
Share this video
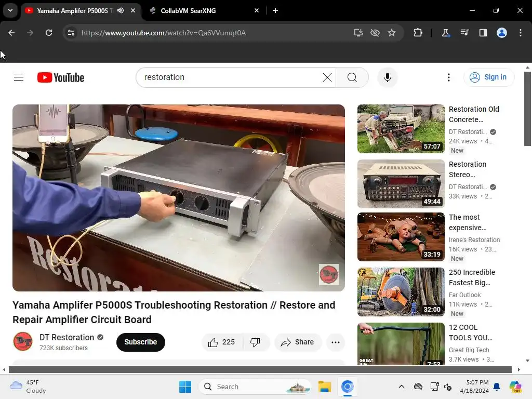[x=298, y=342]
